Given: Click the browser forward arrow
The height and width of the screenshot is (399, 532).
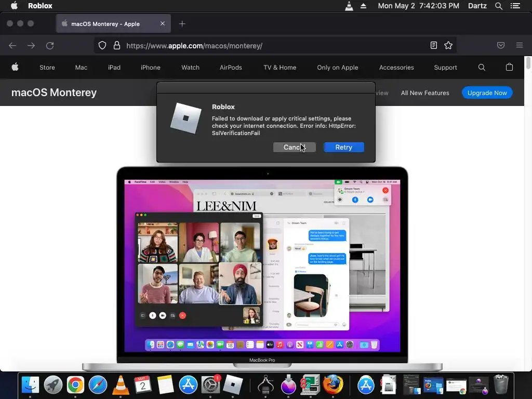Looking at the screenshot, I should coord(31,46).
